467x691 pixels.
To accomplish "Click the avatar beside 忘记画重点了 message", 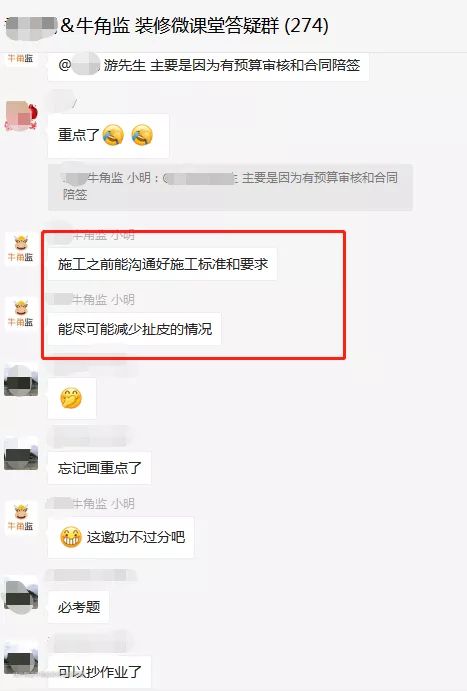I will point(21,453).
